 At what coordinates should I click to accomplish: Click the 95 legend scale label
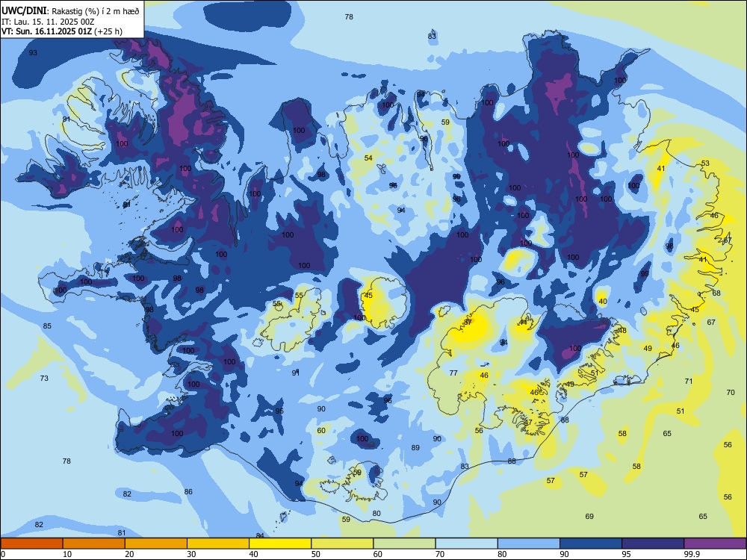pyautogui.click(x=627, y=554)
